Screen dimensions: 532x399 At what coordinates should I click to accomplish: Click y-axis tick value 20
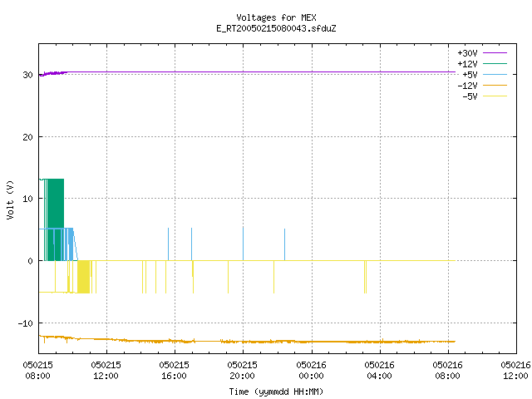pyautogui.click(x=27, y=137)
